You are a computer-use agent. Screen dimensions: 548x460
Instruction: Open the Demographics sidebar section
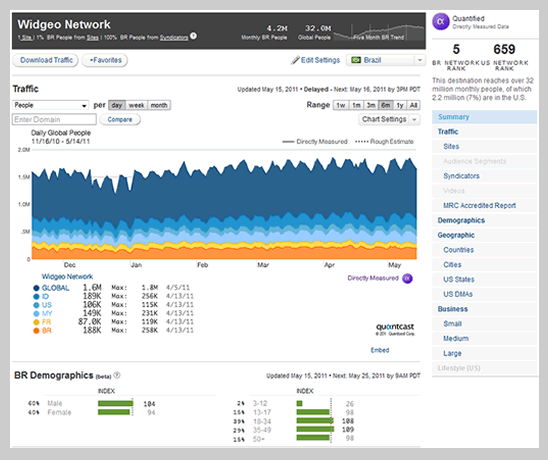tap(484, 221)
